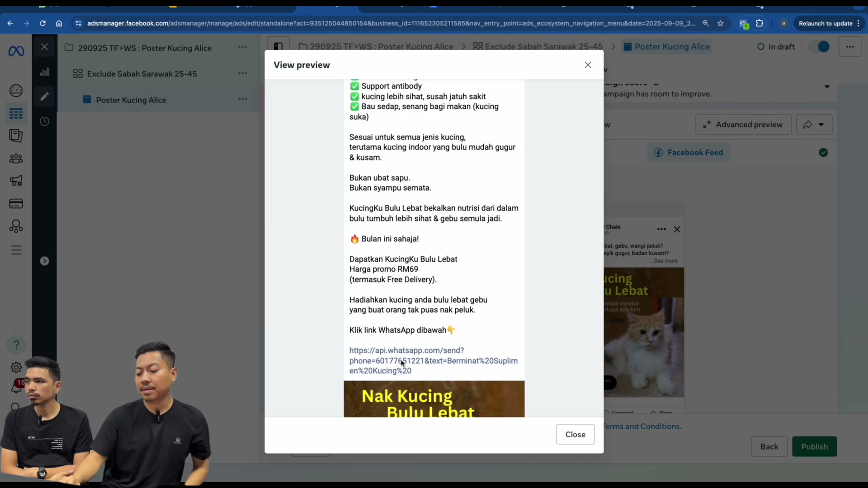Open the Billing credit card icon

coord(16,204)
